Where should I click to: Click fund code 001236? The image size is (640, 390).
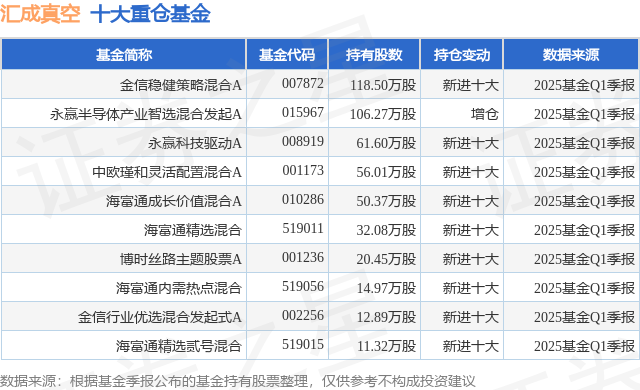303,257
